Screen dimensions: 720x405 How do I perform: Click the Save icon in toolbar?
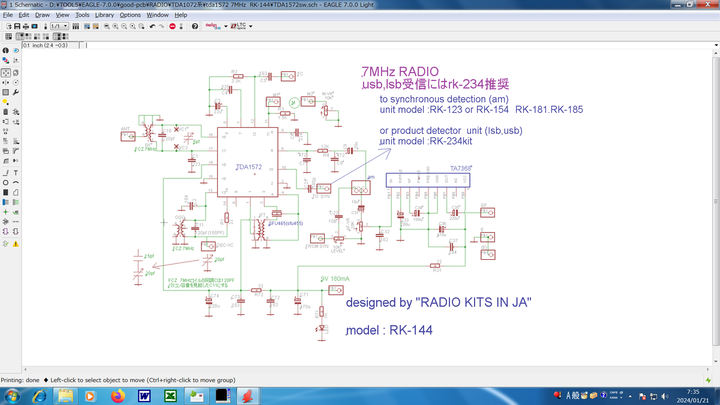15,26
